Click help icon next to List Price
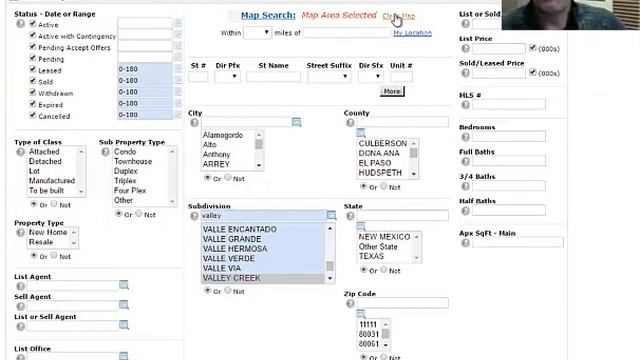Screen dimensions: 640x360 (465, 48)
